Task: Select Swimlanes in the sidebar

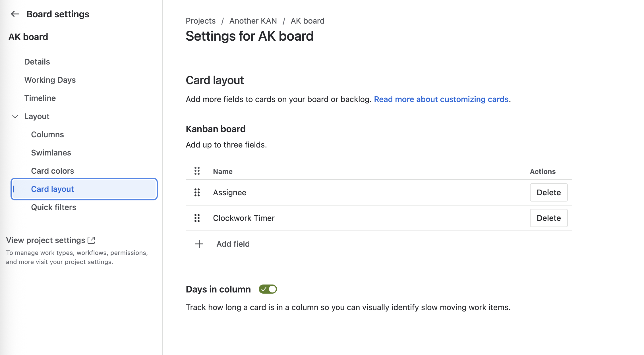Action: pos(51,153)
